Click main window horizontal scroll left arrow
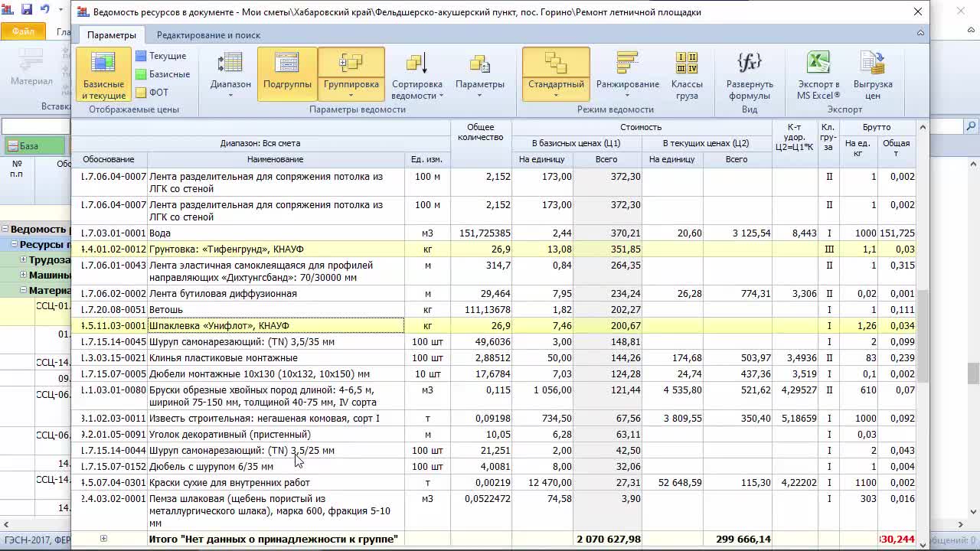This screenshot has height=551, width=980. pos(5,524)
